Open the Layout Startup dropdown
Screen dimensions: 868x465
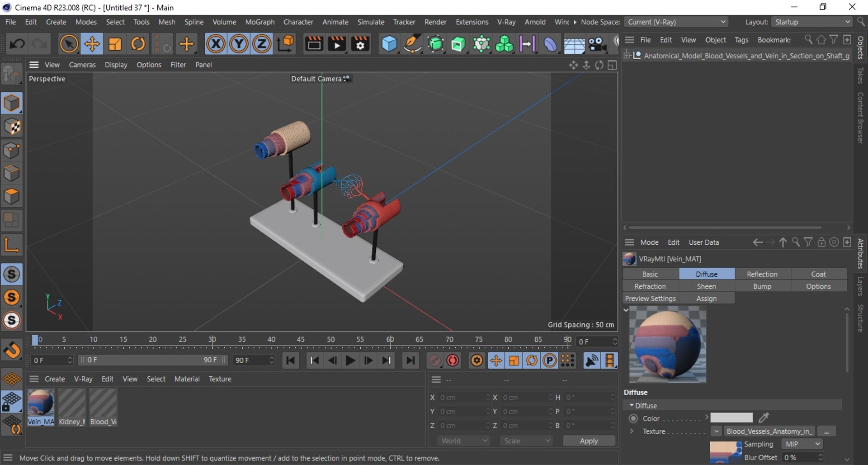[x=812, y=22]
